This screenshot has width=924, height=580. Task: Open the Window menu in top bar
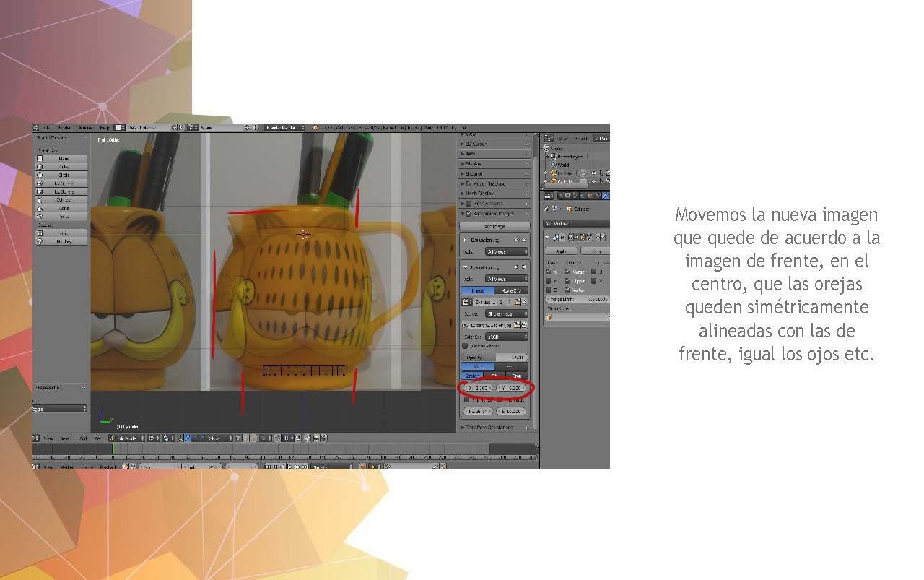tap(85, 127)
